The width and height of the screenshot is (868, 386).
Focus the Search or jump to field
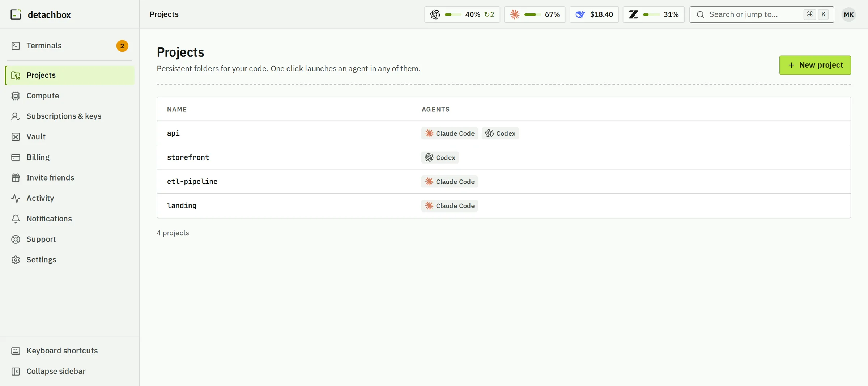coord(762,14)
